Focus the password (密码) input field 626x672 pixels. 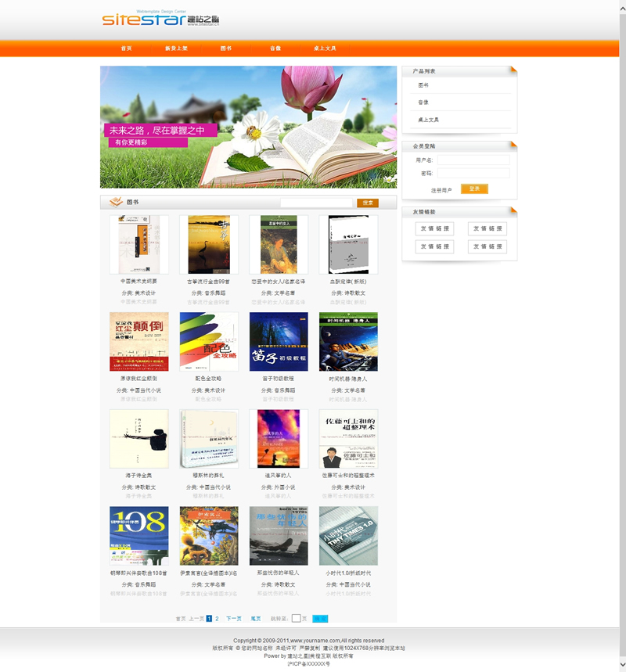coord(473,174)
